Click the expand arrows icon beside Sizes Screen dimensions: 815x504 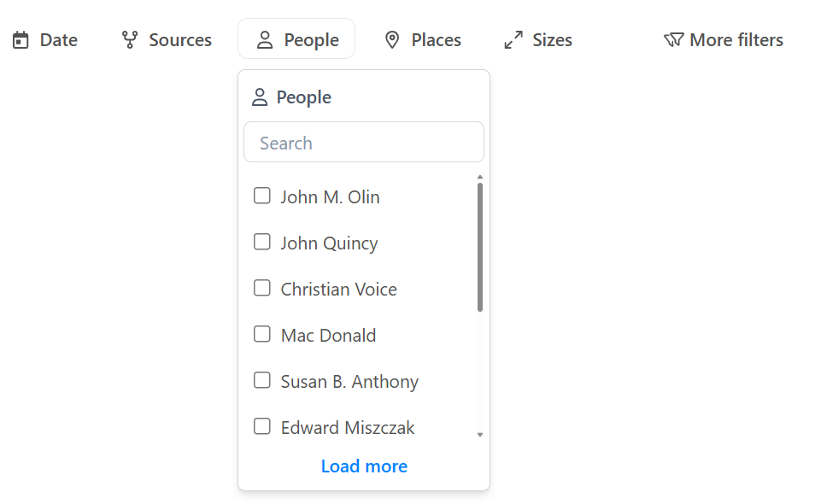click(513, 40)
